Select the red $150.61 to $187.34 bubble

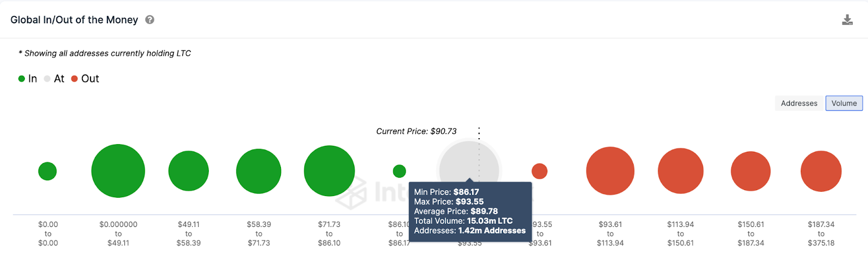(751, 171)
